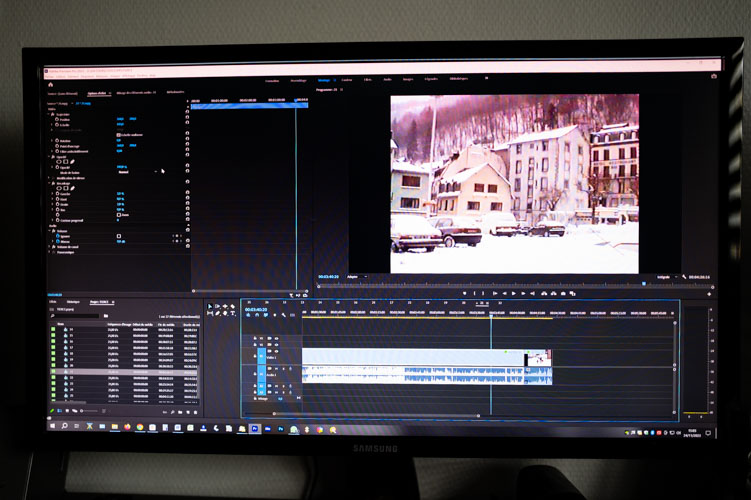Select the Slip tool
Image resolution: width=751 pixels, height=500 pixels.
[210, 313]
